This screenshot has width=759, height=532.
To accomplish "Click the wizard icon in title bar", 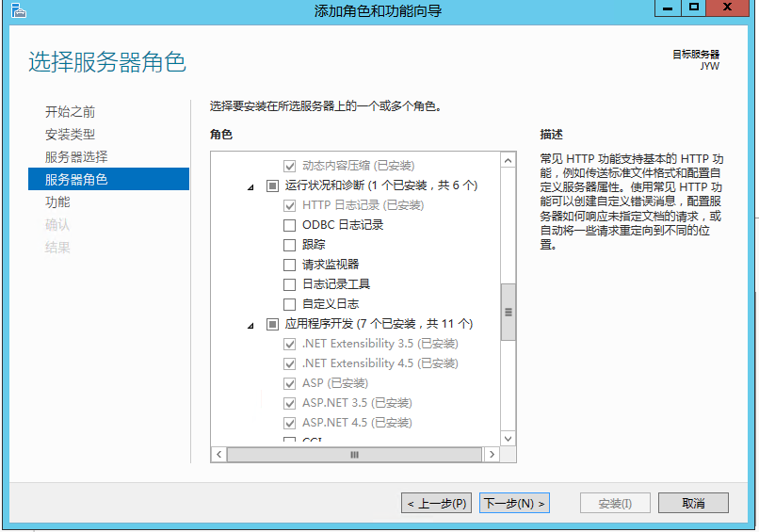I will click(x=18, y=10).
